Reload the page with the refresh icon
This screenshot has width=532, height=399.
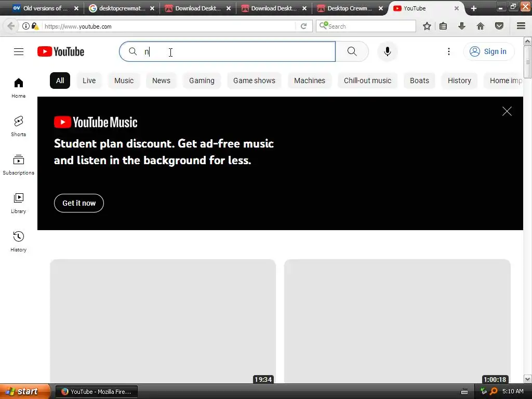pyautogui.click(x=303, y=26)
